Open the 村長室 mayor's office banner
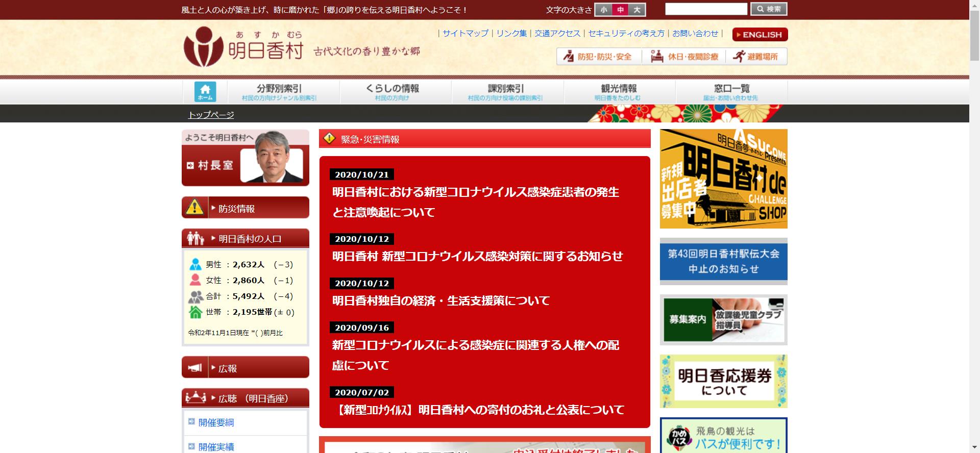The width and height of the screenshot is (980, 453). 246,158
